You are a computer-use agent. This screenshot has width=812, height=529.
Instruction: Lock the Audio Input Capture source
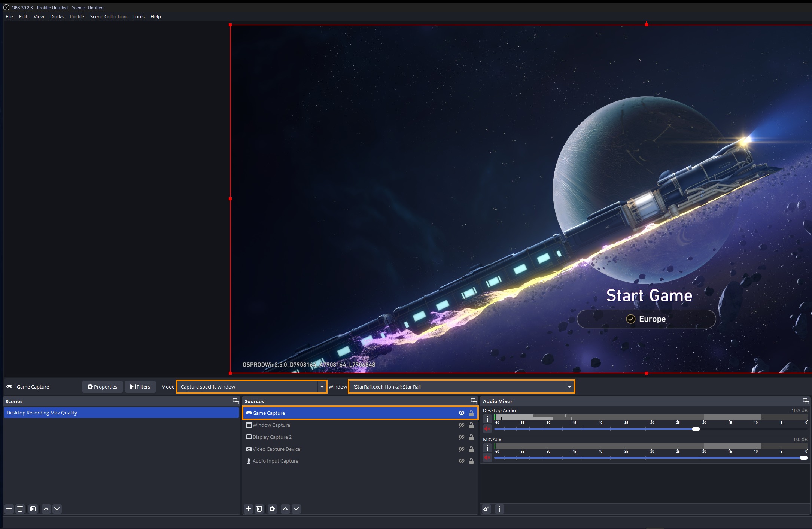(x=471, y=461)
